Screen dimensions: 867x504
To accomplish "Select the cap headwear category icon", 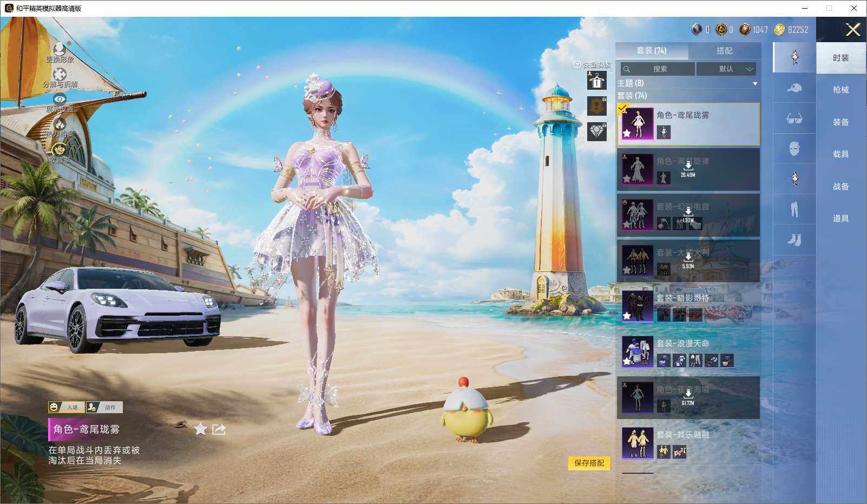I will [x=794, y=88].
